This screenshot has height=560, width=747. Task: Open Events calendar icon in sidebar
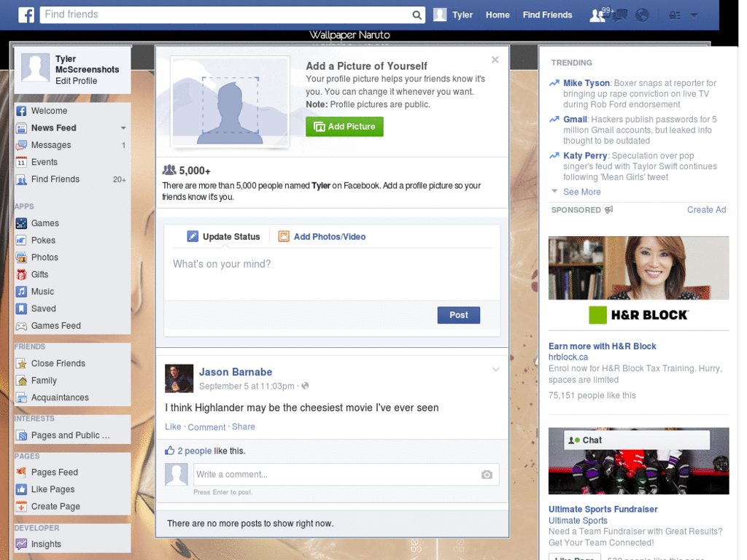[x=21, y=162]
